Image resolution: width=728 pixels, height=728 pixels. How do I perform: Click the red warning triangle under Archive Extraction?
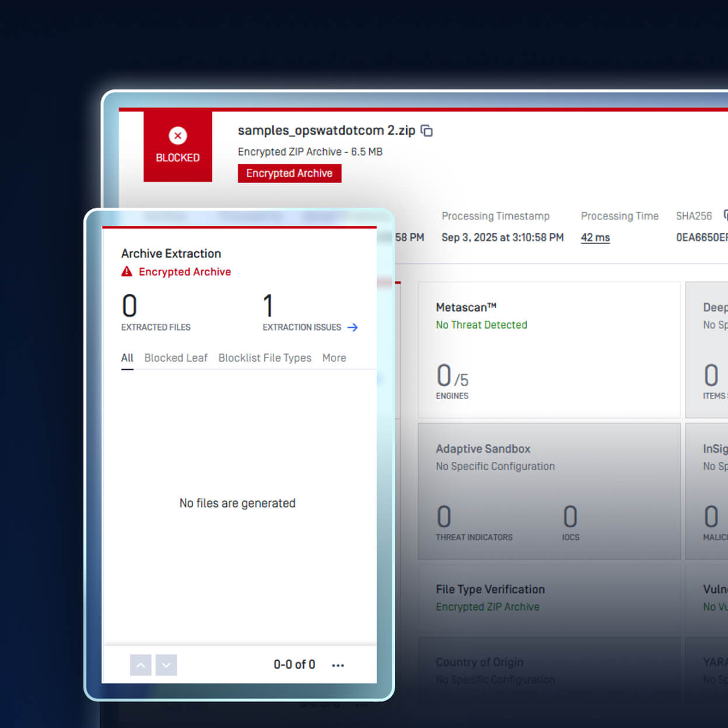[127, 271]
